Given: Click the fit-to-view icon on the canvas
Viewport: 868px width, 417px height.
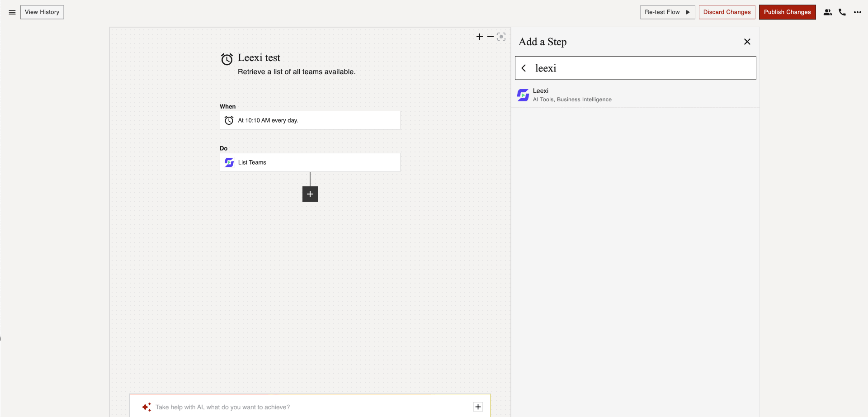Looking at the screenshot, I should pos(501,37).
